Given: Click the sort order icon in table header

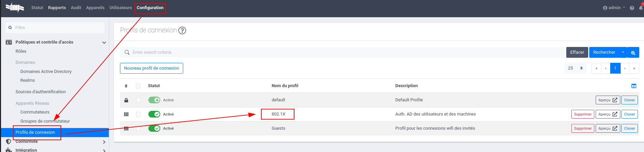Looking at the screenshot, I should [126, 86].
